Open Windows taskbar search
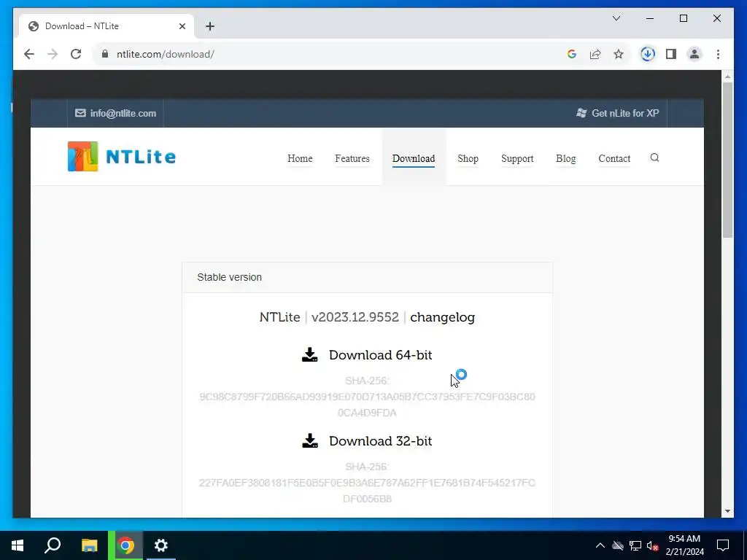747x560 pixels. 53,545
